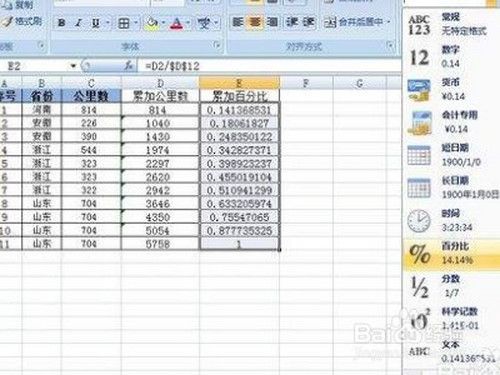Image resolution: width=500 pixels, height=375 pixels.
Task: Click cell C5 value 544
Action: (92, 150)
